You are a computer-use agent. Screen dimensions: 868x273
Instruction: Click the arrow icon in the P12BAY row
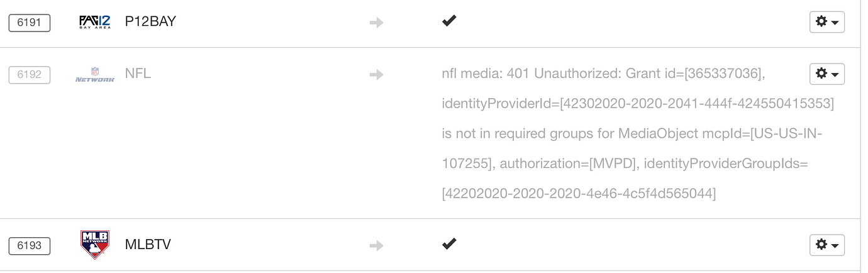pyautogui.click(x=376, y=23)
